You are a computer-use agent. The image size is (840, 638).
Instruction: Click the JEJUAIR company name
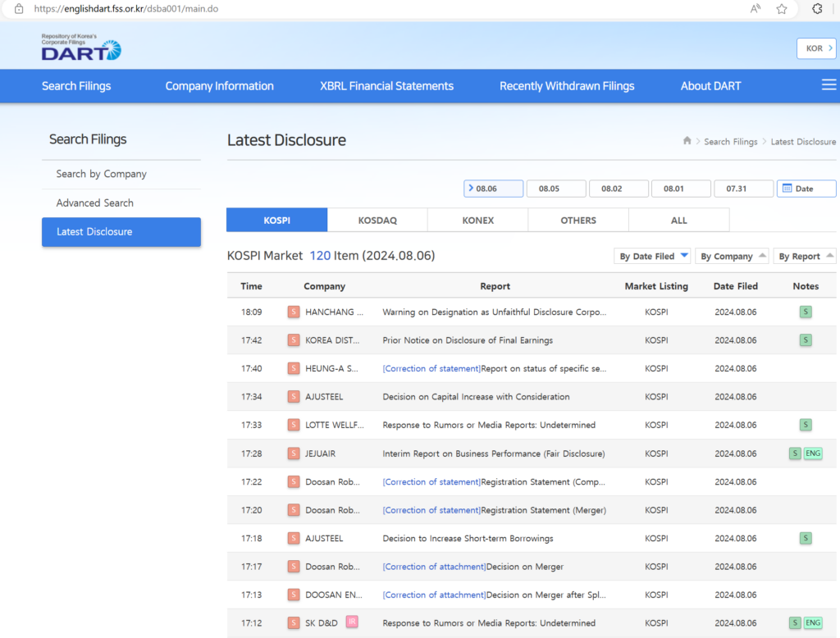pos(321,453)
